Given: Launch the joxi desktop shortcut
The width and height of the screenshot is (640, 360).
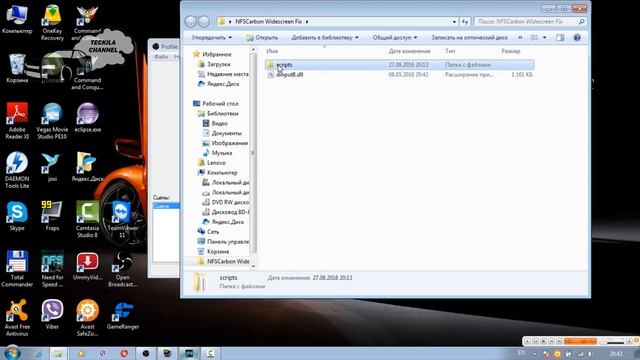Looking at the screenshot, I should click(52, 167).
